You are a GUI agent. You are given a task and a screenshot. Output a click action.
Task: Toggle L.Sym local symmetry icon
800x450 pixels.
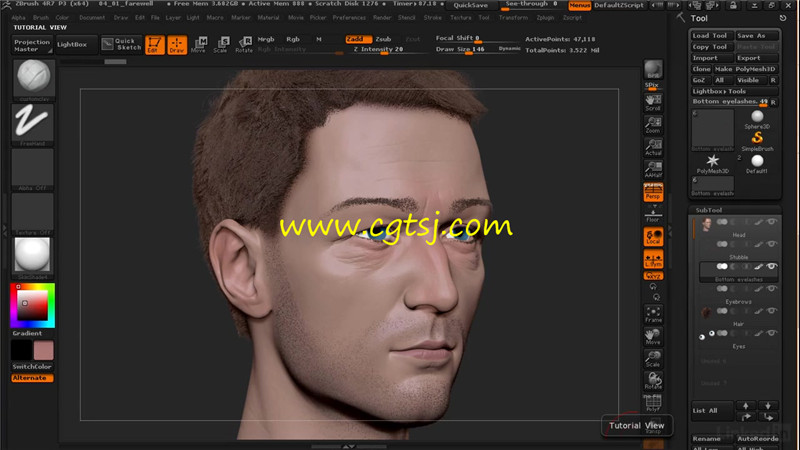tap(653, 259)
